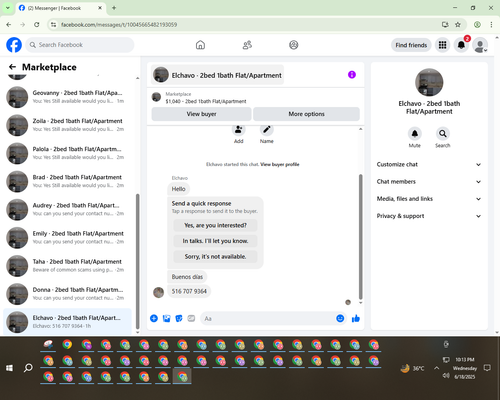This screenshot has height=400, width=500.
Task: Open the weather widget showing 36°C
Action: point(413,368)
